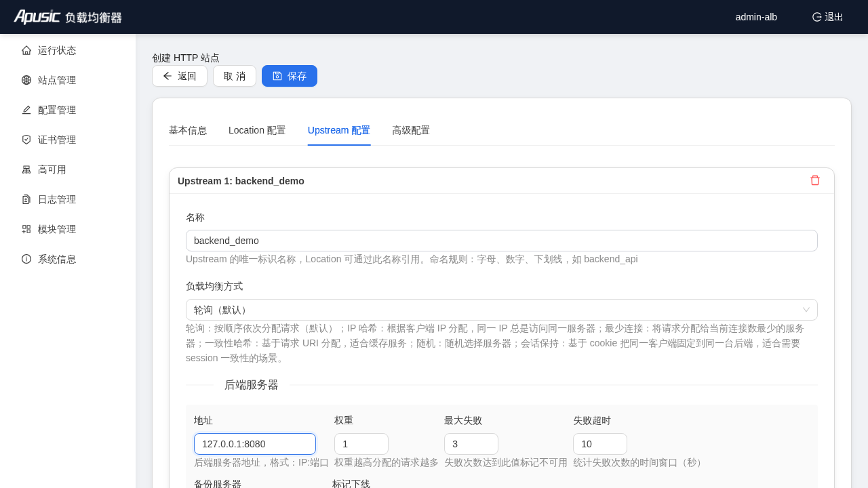The height and width of the screenshot is (488, 868).
Task: Open 模块管理 in the sidebar
Action: pyautogui.click(x=68, y=229)
